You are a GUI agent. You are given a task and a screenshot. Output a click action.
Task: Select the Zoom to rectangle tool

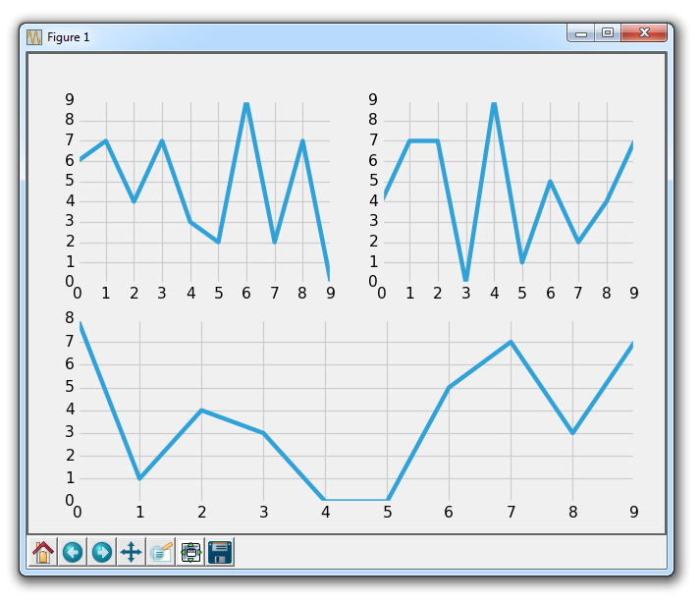pyautogui.click(x=161, y=552)
